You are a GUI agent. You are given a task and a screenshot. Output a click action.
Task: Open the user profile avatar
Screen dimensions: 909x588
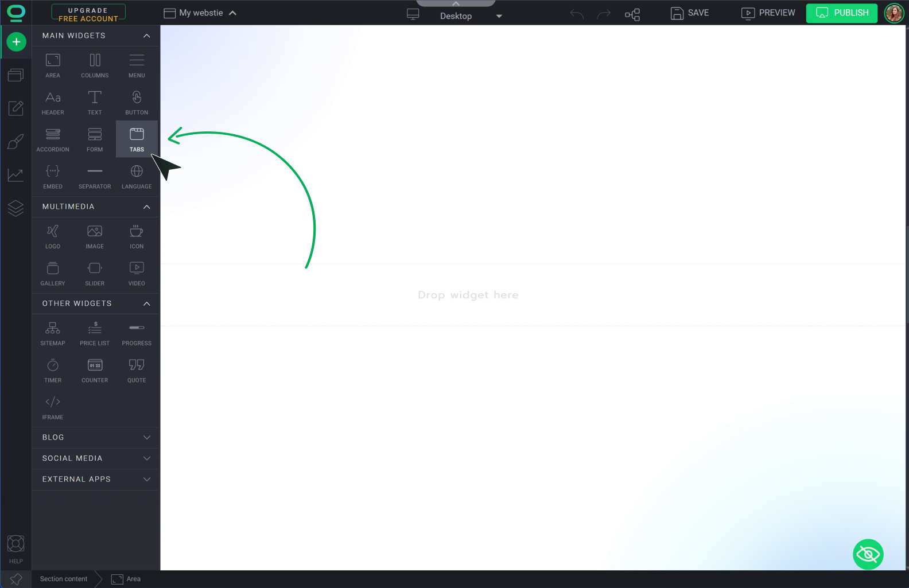coord(894,13)
